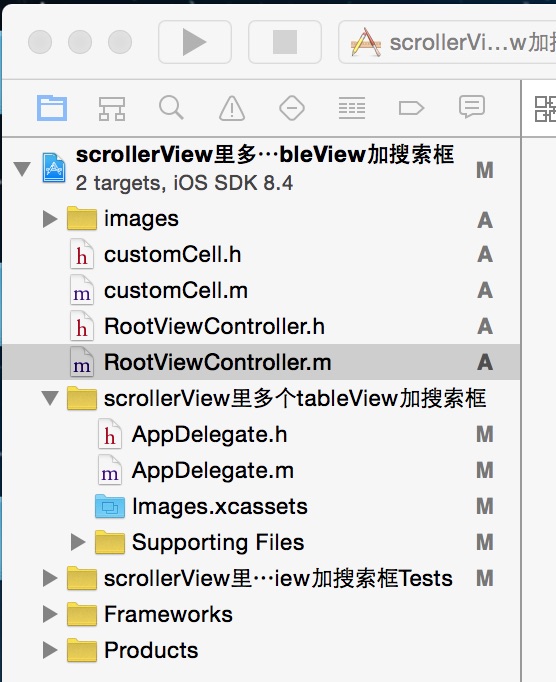Expand the images folder
This screenshot has width=556, height=682.
[50, 219]
